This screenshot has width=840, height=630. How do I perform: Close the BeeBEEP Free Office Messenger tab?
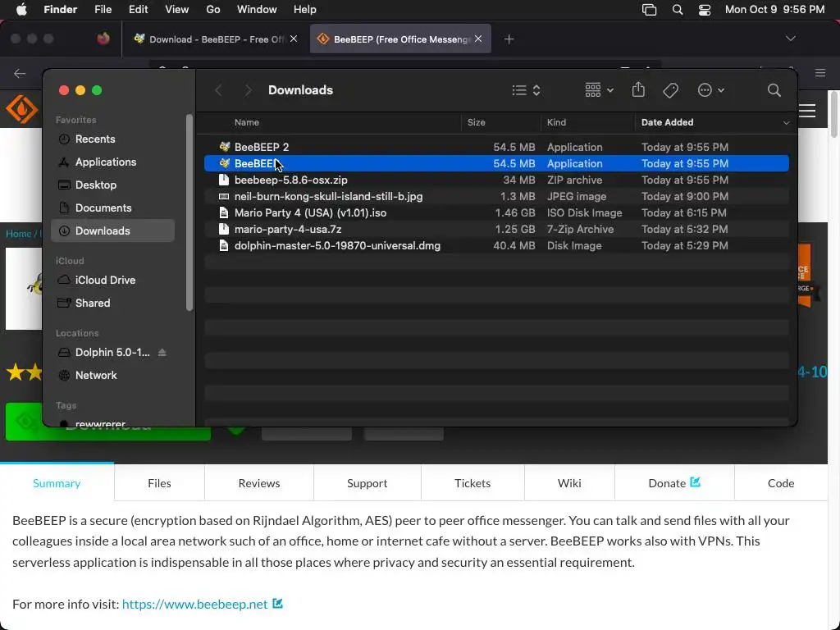[478, 39]
